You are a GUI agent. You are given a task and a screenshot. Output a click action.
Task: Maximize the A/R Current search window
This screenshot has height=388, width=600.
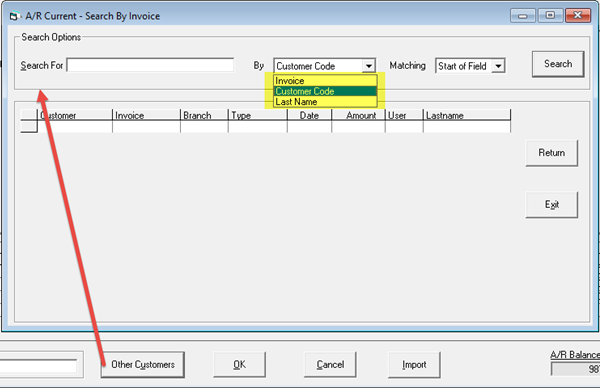(x=550, y=16)
